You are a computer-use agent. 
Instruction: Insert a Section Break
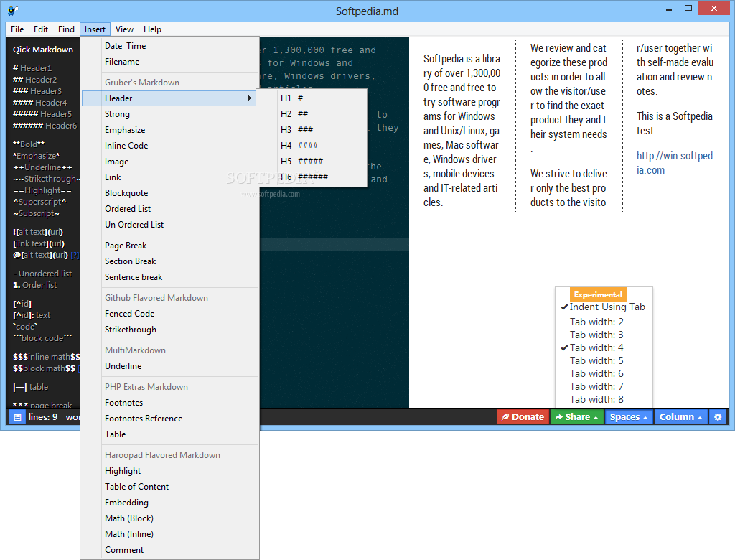click(169, 261)
